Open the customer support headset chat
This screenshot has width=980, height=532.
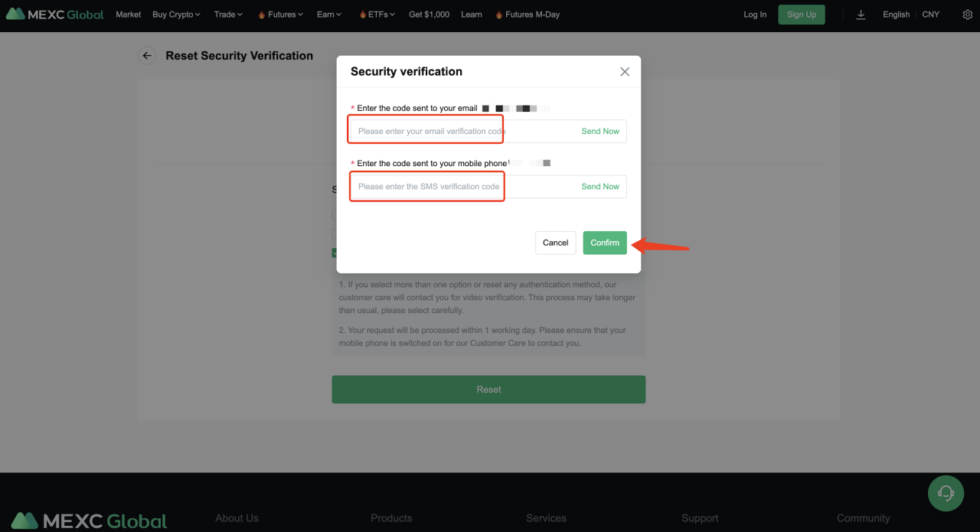pyautogui.click(x=946, y=493)
